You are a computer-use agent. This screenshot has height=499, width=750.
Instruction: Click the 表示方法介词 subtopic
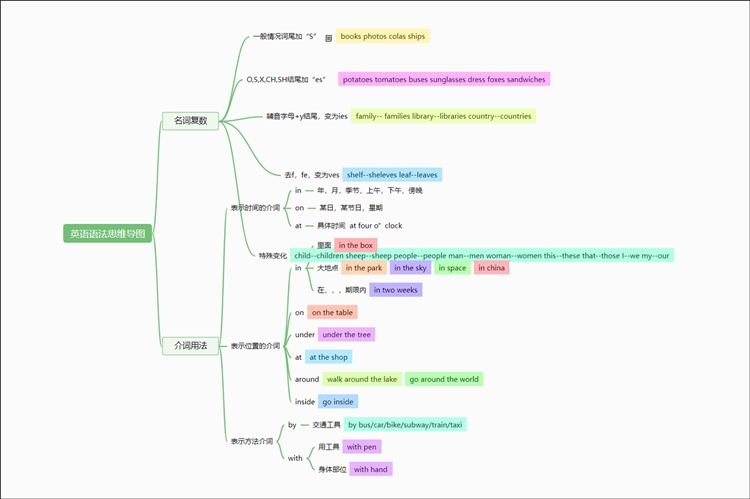[251, 441]
